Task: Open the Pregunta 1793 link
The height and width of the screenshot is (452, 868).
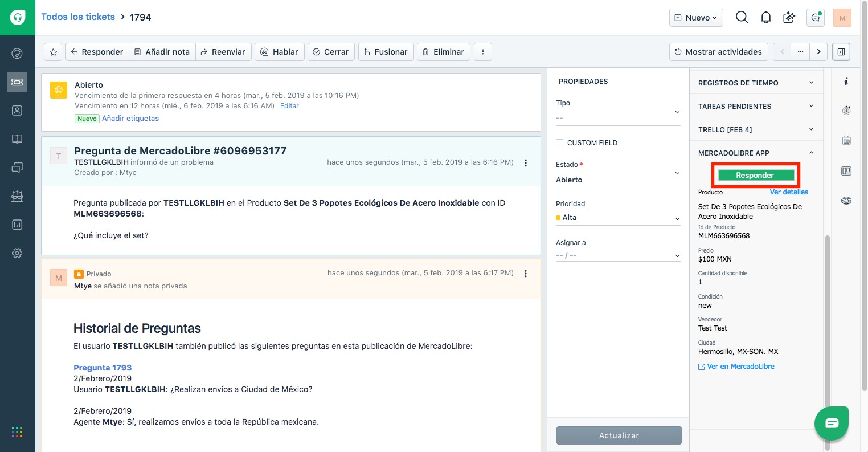Action: (103, 368)
